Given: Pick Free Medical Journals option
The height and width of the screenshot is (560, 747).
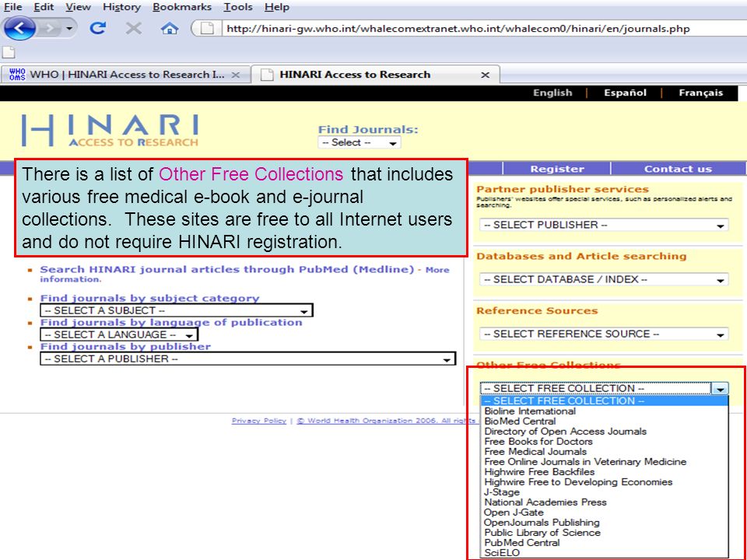Looking at the screenshot, I should [x=604, y=451].
